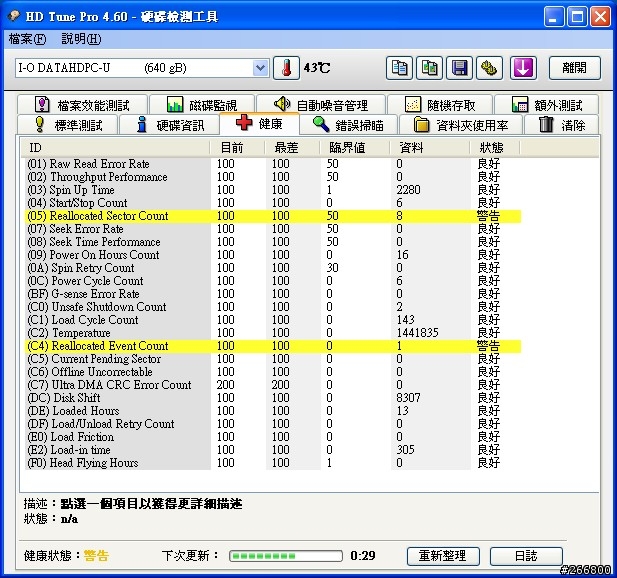
Task: Click the 臨界值 column header
Action: 354,148
